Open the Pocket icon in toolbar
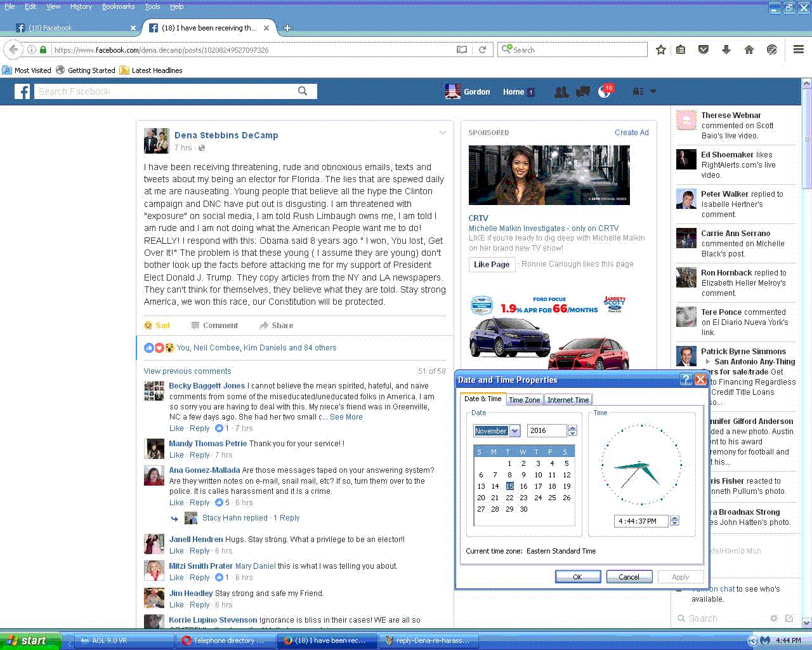The height and width of the screenshot is (650, 812). (x=704, y=50)
